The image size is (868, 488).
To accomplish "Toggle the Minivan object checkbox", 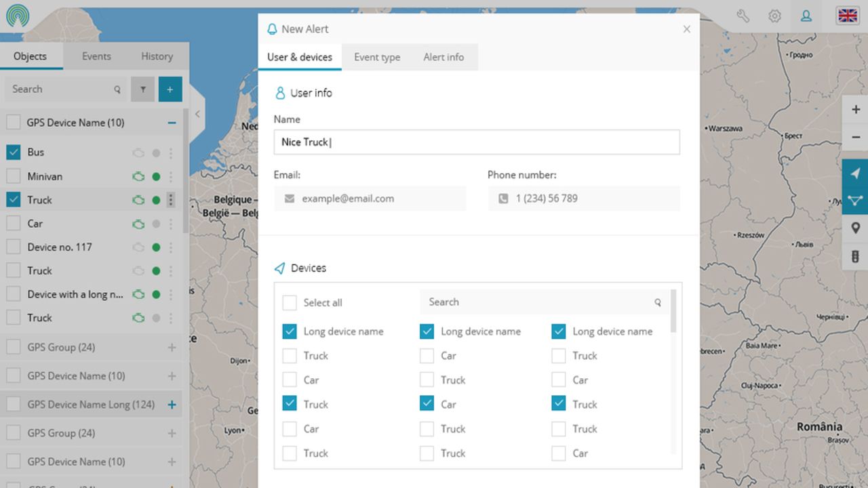I will coord(13,176).
